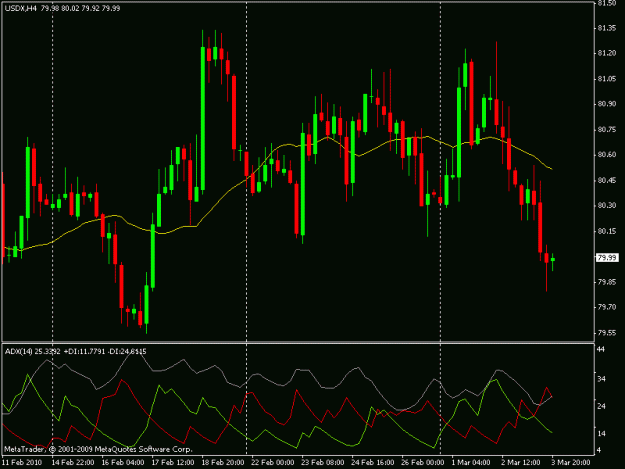625x469 pixels.
Task: Click the ADX scale value 44
Action: 601,349
